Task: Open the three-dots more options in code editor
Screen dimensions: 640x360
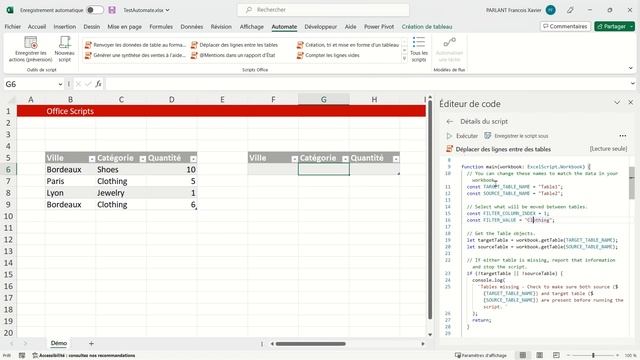Action: [x=622, y=136]
